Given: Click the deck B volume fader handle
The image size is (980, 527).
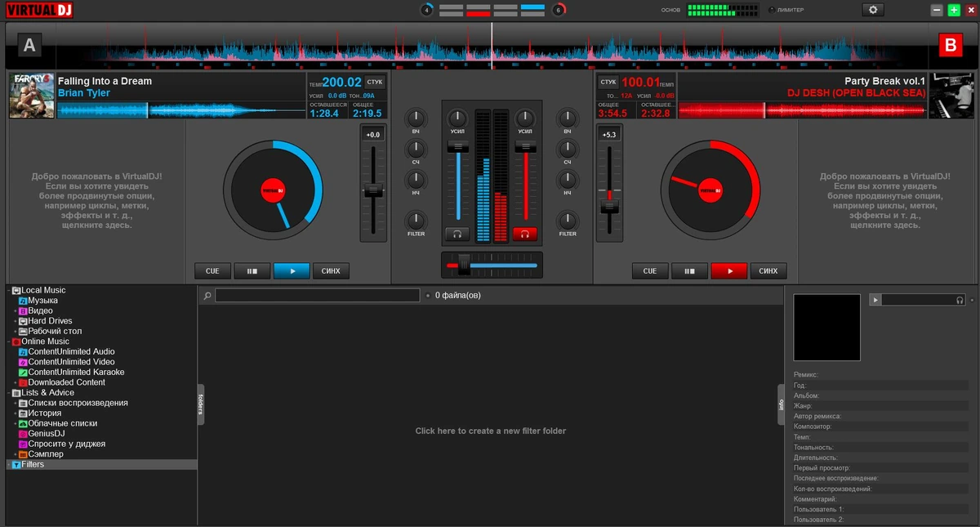Looking at the screenshot, I should [x=524, y=146].
